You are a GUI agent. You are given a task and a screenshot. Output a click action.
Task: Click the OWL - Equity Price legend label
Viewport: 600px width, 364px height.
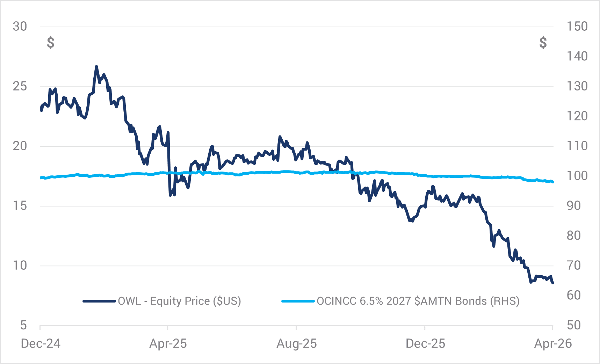point(179,301)
